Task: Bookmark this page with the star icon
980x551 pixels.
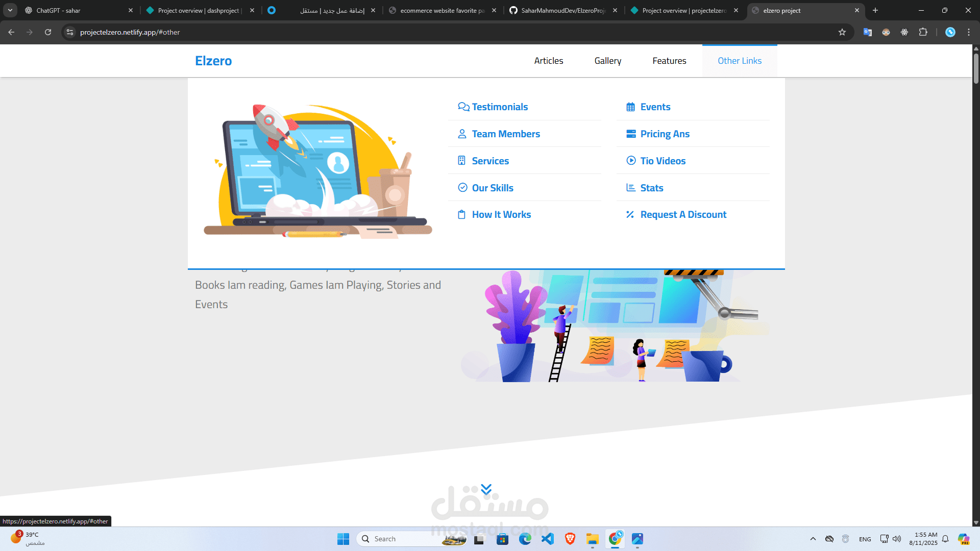Action: (x=842, y=32)
